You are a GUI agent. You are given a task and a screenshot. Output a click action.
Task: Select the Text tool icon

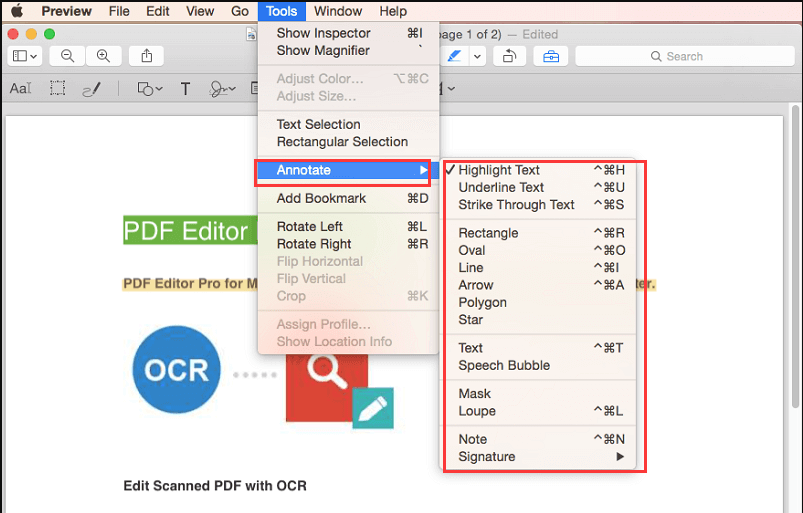(185, 89)
